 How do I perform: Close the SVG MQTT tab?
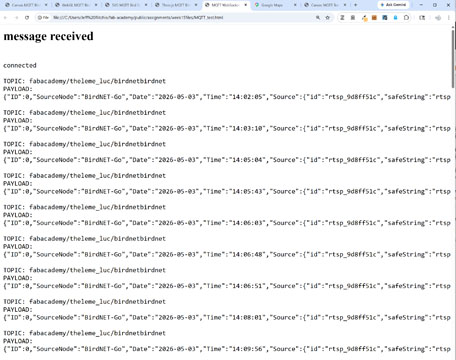146,5
